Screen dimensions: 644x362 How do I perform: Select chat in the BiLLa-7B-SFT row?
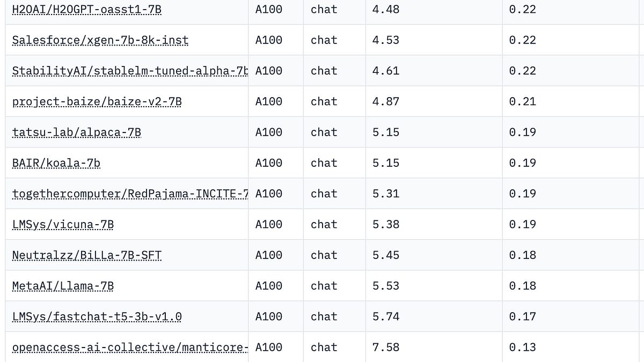pyautogui.click(x=324, y=255)
